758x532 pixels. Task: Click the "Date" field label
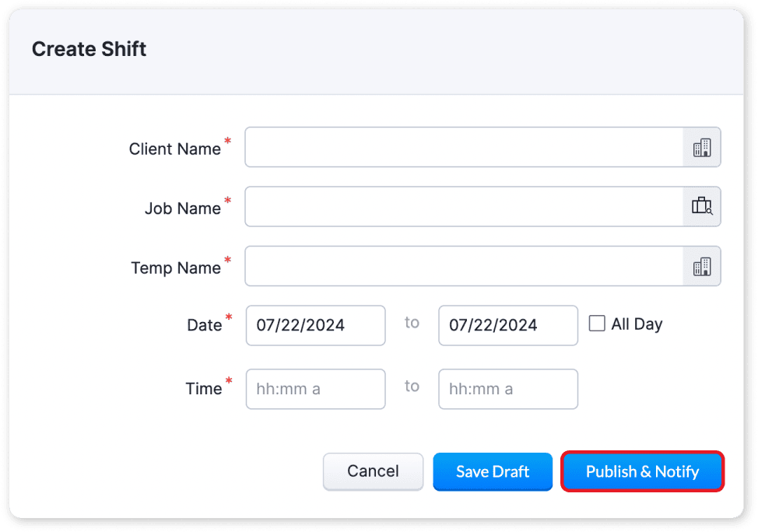(x=204, y=326)
